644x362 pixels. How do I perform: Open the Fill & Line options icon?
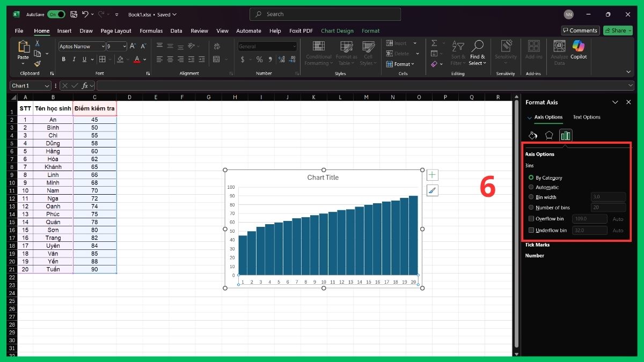[x=533, y=135]
